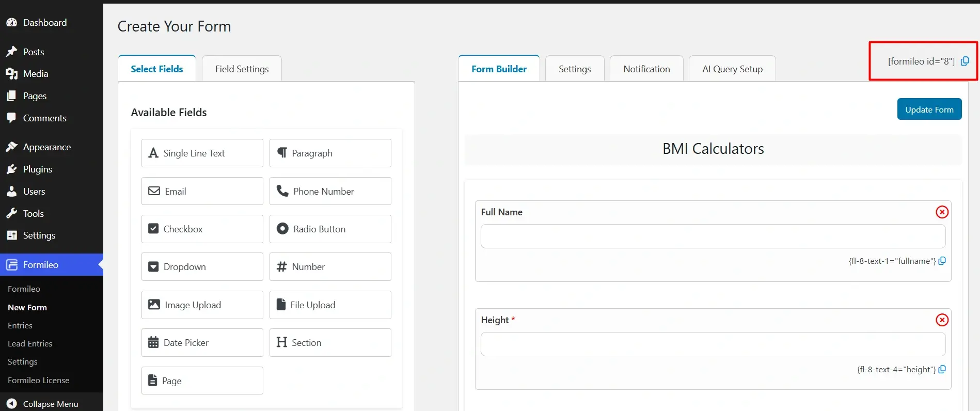
Task: Collapse the WordPress admin menu
Action: [50, 404]
